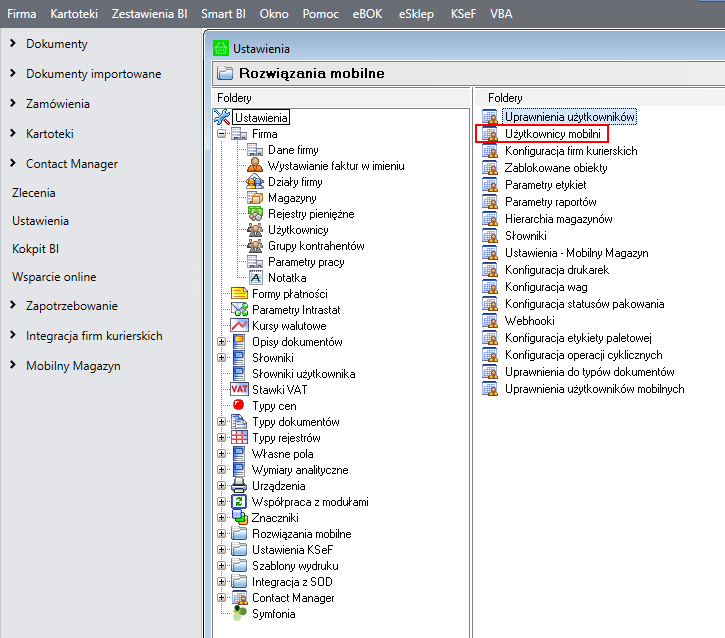Screen dimensions: 725x638
Task: Click the Kursy walutowe chart icon
Action: click(x=239, y=326)
